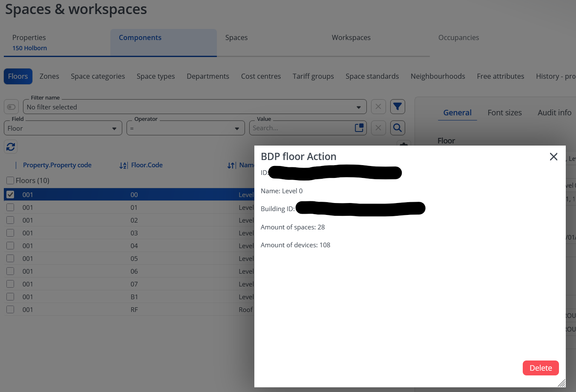Sort by Floor.Code column icon
Image resolution: width=576 pixels, height=392 pixels.
(x=123, y=166)
